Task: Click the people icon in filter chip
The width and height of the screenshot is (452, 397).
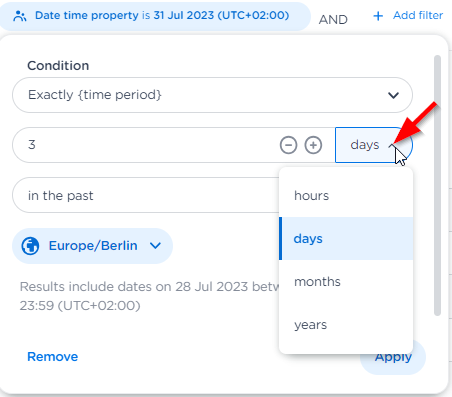Action: [20, 16]
